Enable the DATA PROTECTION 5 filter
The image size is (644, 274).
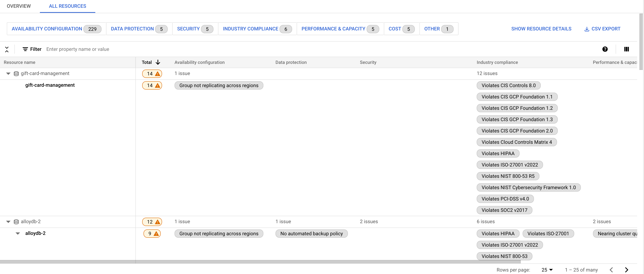click(x=138, y=28)
